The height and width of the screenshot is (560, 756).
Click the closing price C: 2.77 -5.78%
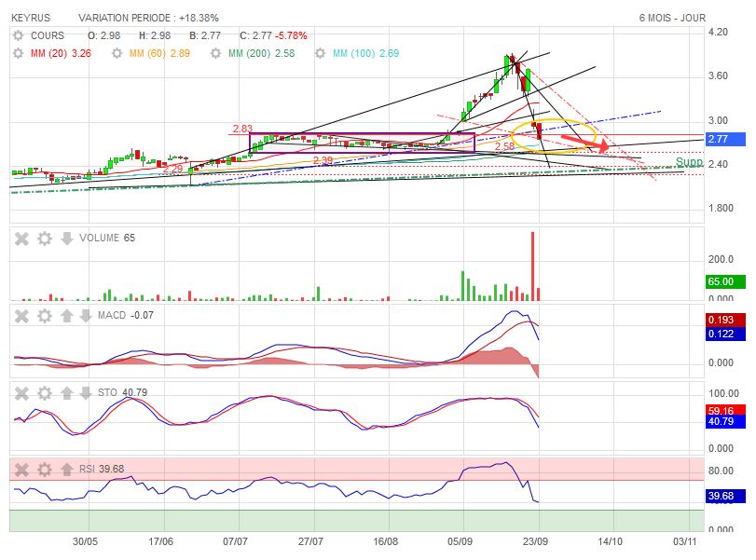click(x=273, y=35)
